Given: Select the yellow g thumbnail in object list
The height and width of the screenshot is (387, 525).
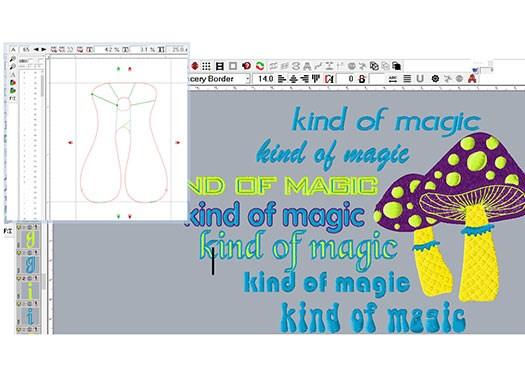Looking at the screenshot, I should (30, 239).
